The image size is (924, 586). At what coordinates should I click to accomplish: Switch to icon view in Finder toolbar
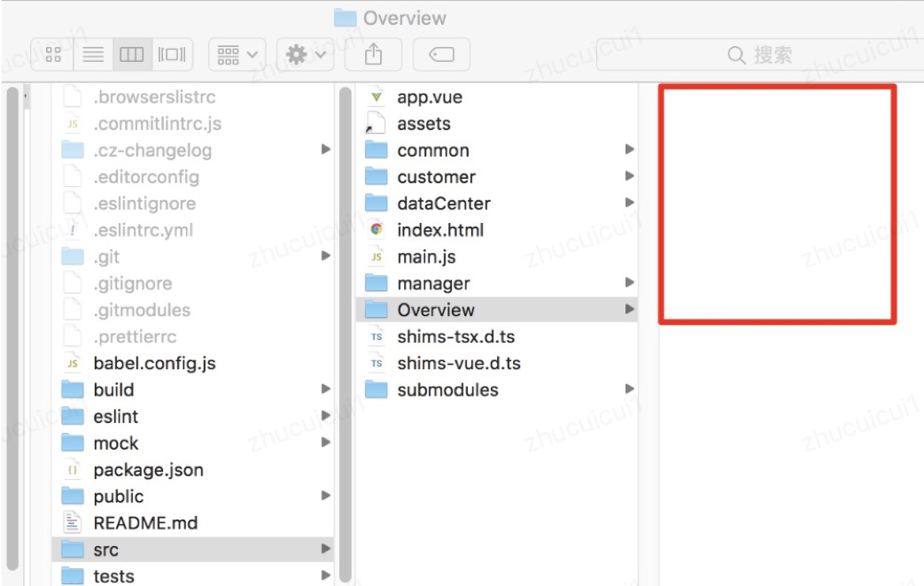tap(53, 55)
